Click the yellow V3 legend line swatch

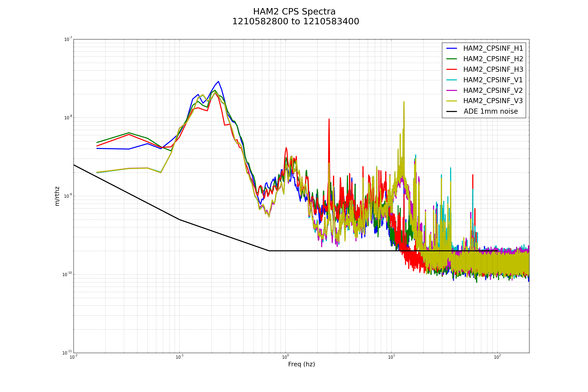tap(452, 101)
